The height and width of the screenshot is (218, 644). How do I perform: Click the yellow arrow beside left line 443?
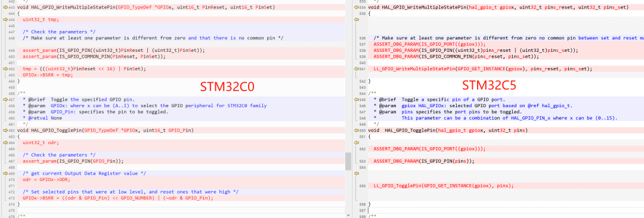(x=5, y=7)
